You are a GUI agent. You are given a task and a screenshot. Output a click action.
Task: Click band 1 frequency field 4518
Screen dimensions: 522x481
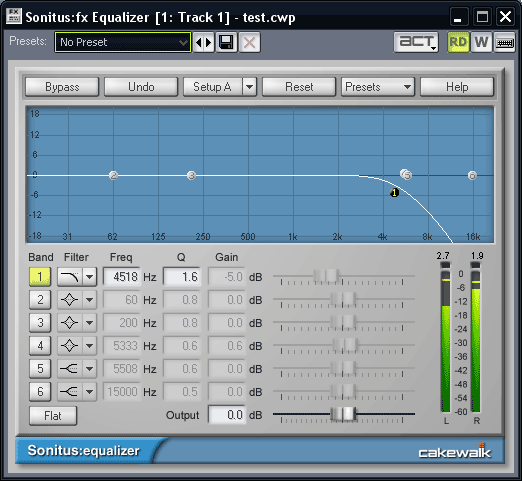pyautogui.click(x=122, y=277)
